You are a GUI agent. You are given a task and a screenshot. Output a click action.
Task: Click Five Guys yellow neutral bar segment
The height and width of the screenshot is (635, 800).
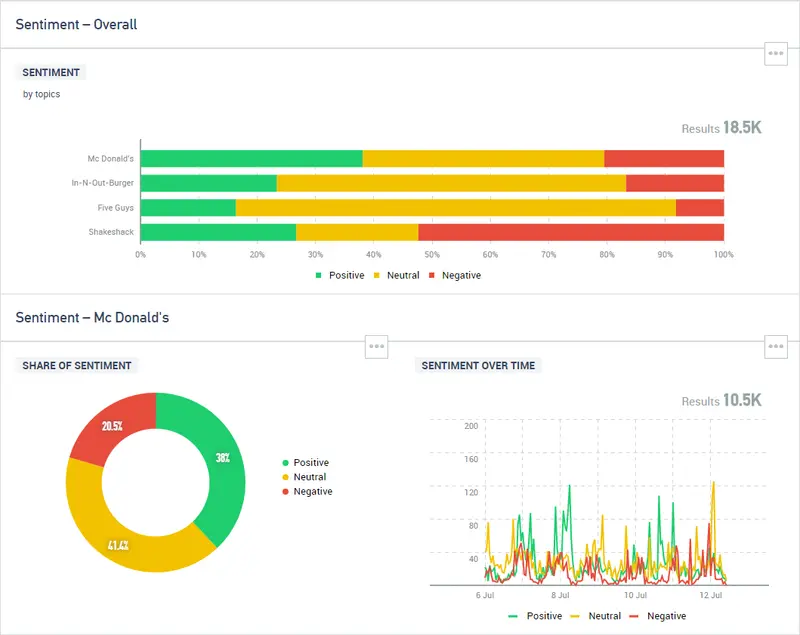click(x=455, y=208)
